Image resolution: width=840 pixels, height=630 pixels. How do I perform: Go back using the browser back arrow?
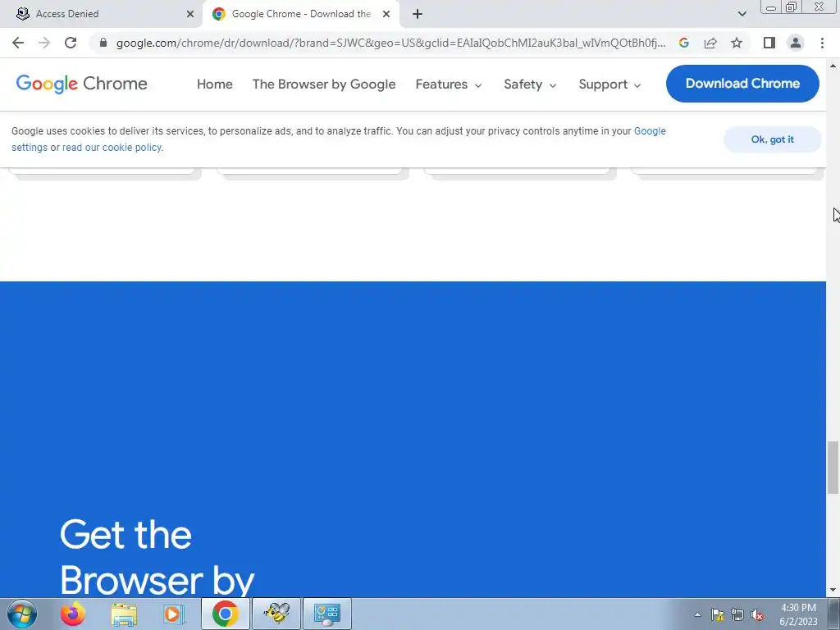[x=18, y=43]
